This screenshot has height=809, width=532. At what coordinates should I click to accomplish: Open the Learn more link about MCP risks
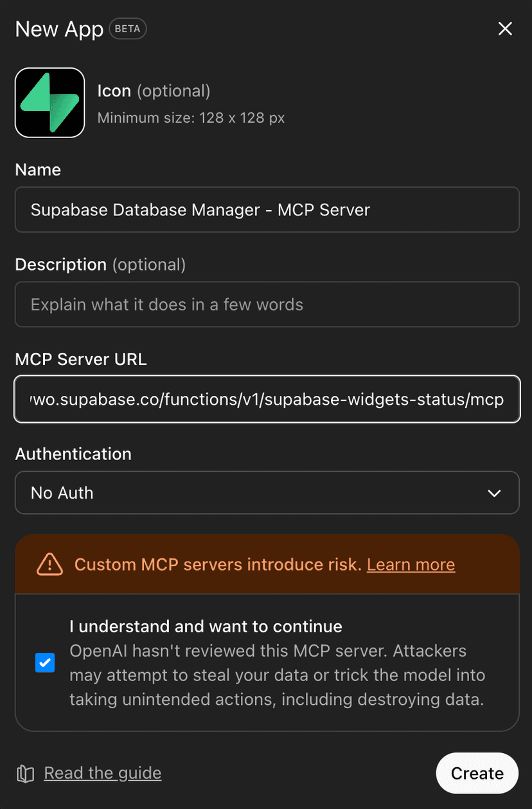[x=411, y=564]
